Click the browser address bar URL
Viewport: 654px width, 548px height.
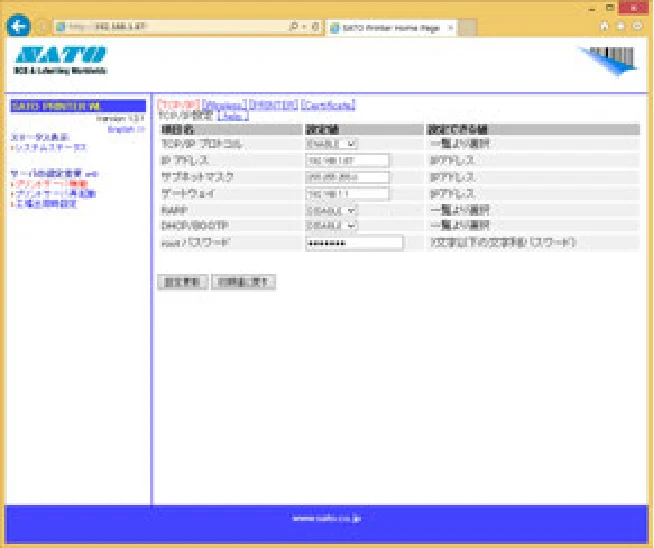109,27
